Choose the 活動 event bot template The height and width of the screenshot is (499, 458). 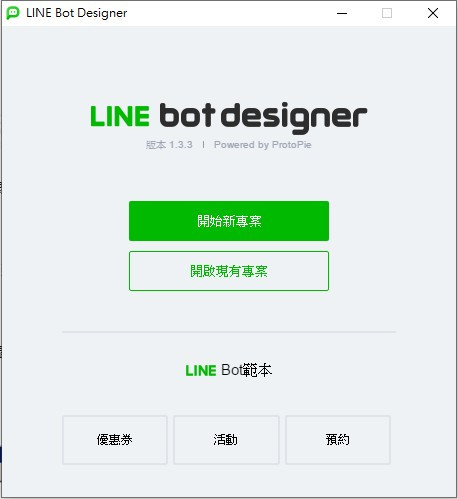(x=226, y=440)
